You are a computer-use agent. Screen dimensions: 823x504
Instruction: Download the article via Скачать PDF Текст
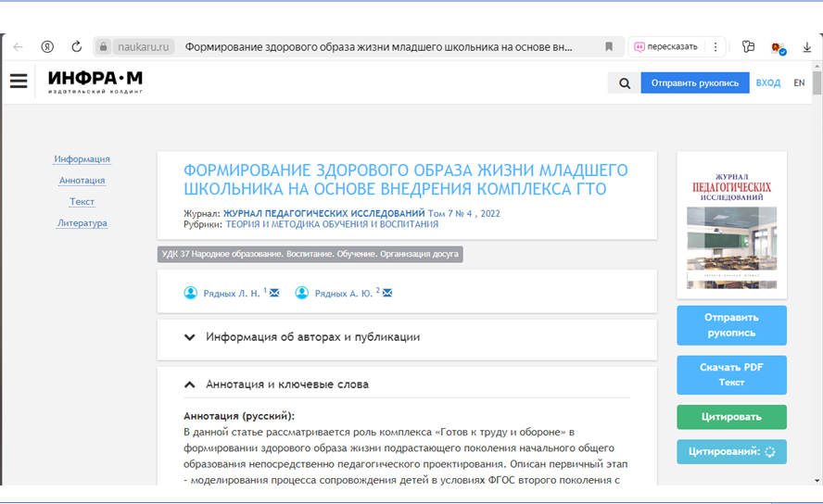[x=731, y=374]
